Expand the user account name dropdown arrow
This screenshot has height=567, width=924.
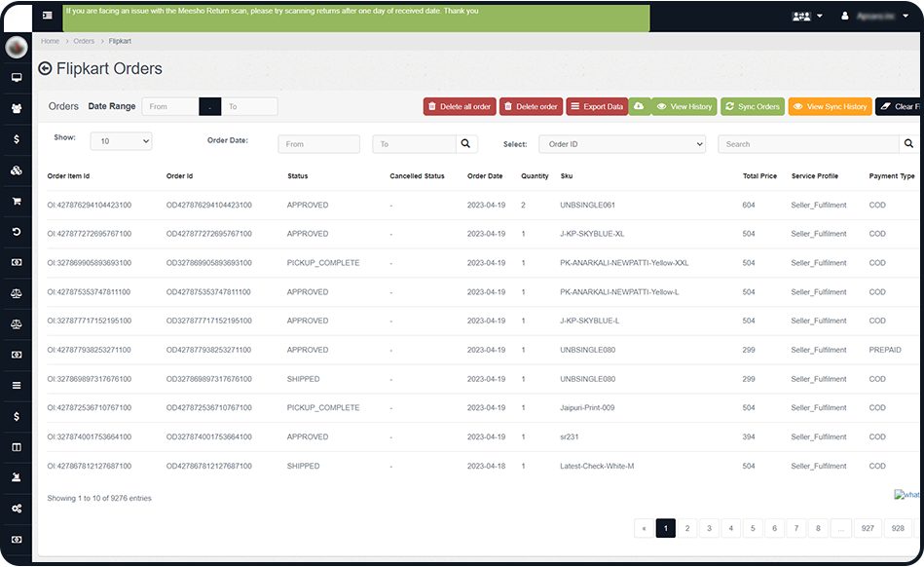click(x=906, y=16)
